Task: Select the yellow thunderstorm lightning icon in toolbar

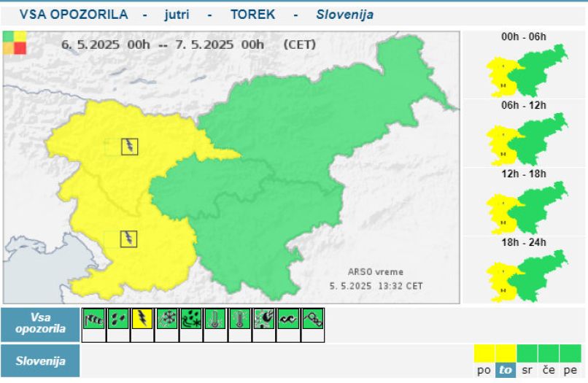Action: (x=142, y=319)
